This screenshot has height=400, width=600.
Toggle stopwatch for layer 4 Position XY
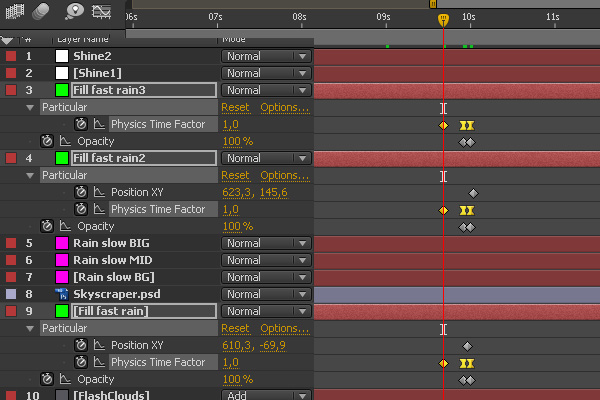click(81, 192)
